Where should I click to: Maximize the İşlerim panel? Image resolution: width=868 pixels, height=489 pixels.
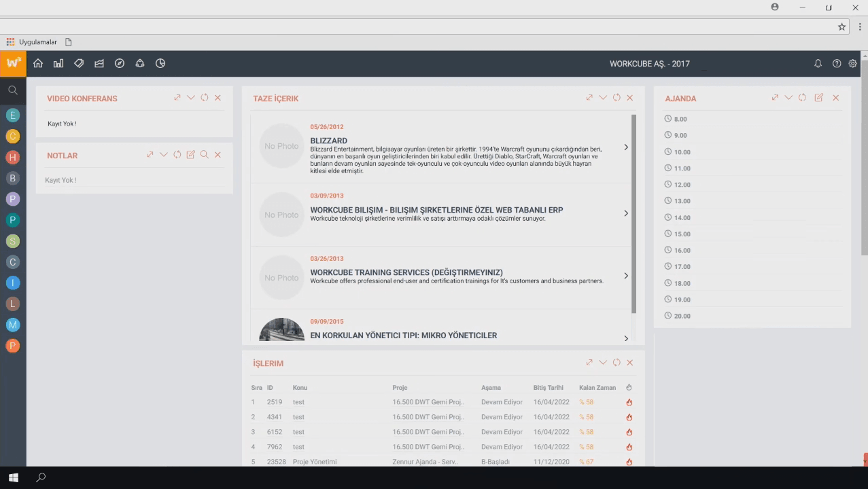pos(589,363)
